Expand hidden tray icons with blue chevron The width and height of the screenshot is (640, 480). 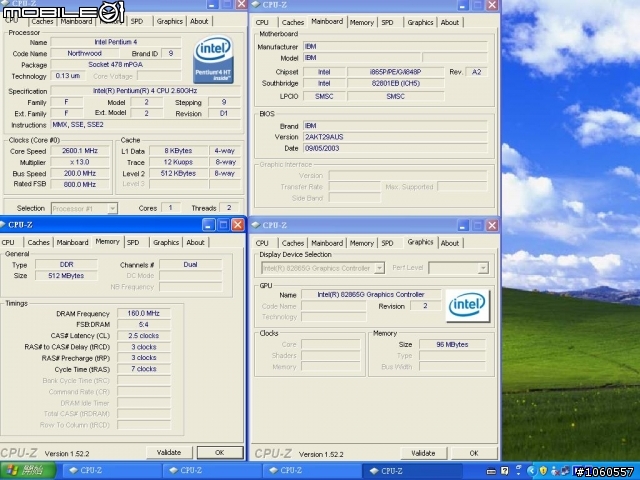[531, 471]
